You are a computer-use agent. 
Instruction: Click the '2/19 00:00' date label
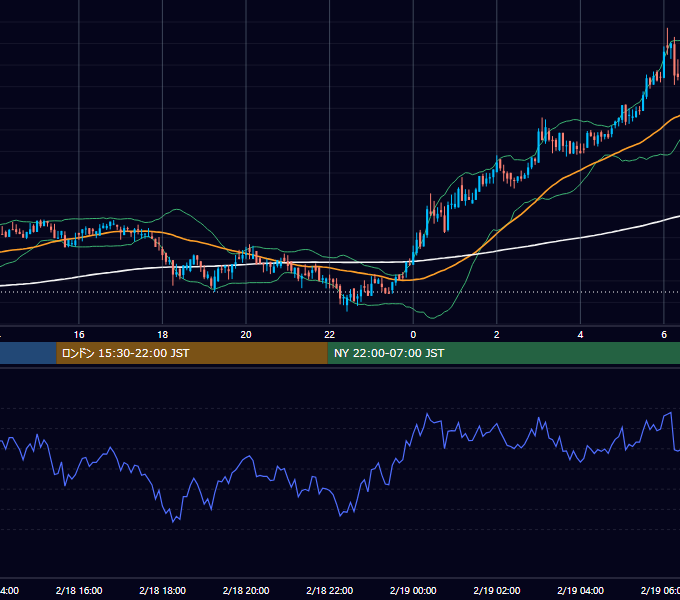pyautogui.click(x=413, y=590)
